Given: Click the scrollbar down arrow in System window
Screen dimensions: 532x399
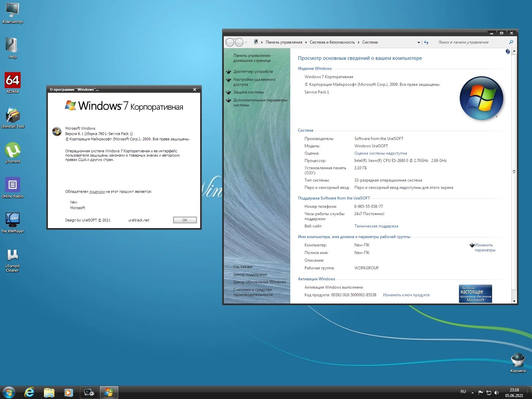Looking at the screenshot, I should pyautogui.click(x=514, y=301).
